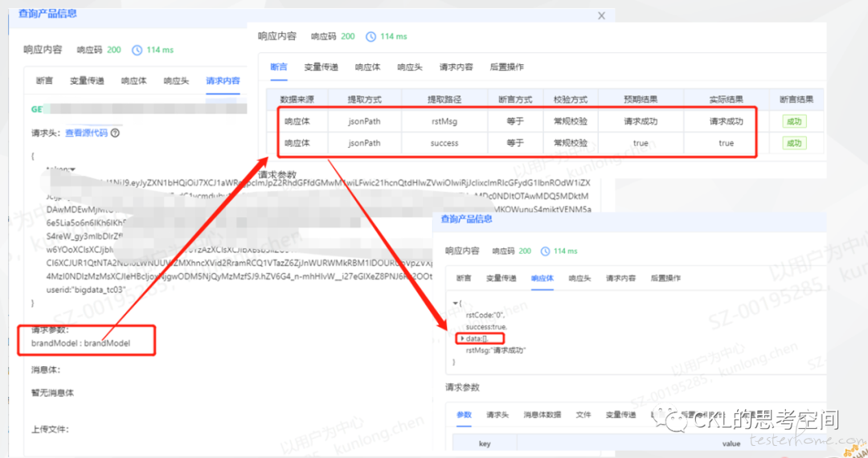
Task: Close the 查询产品信息 dialog with the X
Action: [x=601, y=16]
